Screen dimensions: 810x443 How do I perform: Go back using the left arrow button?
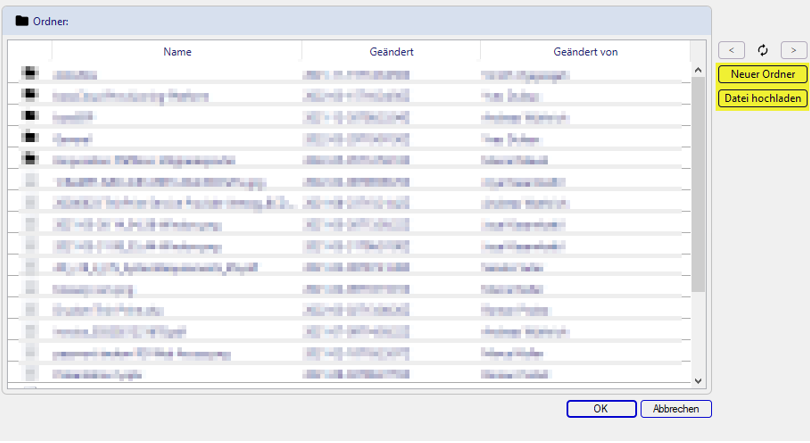731,50
